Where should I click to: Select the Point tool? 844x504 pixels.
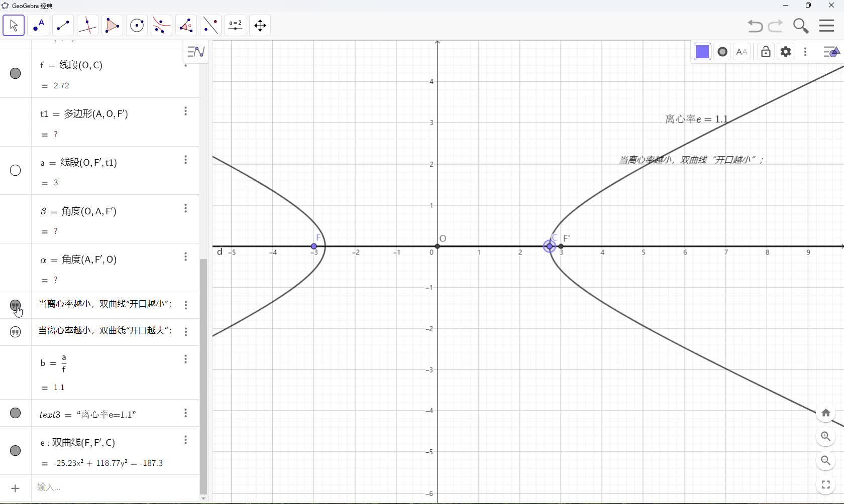(x=38, y=26)
